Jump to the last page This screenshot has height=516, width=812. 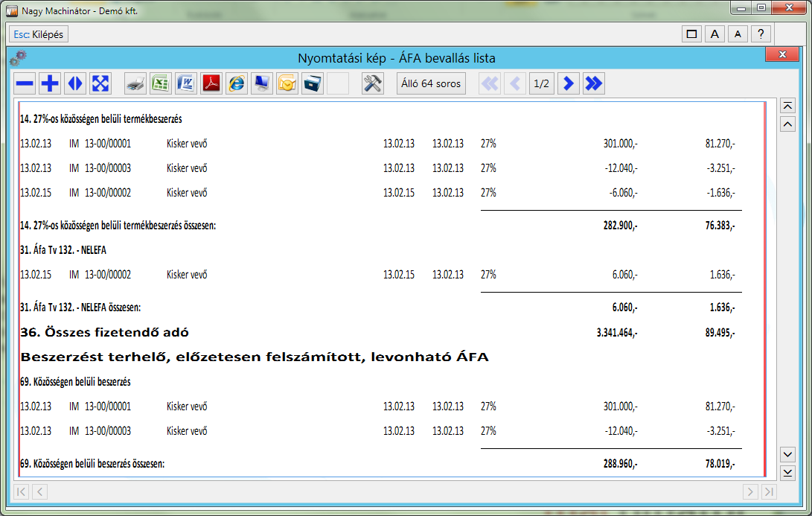593,83
